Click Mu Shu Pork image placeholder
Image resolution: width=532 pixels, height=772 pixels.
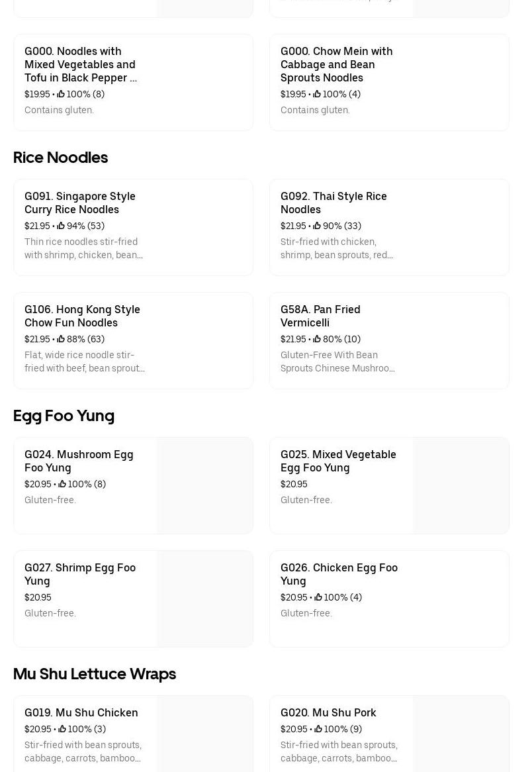coord(461,734)
